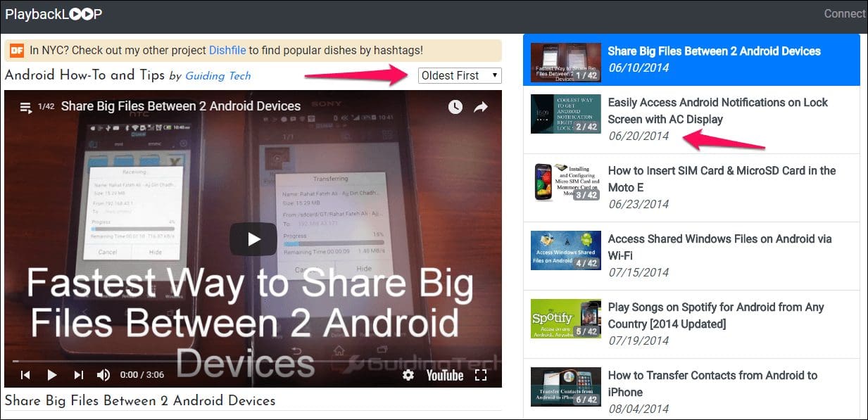Open the video share options
868x420 pixels.
(x=482, y=107)
